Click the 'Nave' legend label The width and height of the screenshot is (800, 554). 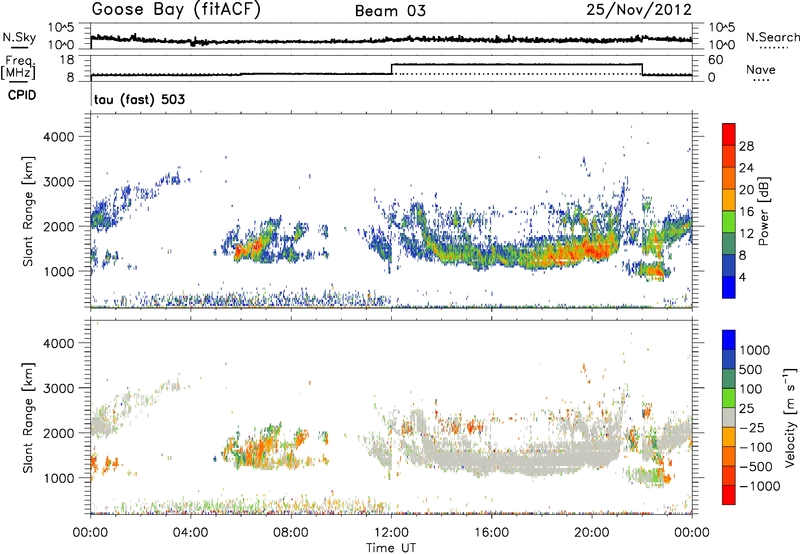tap(761, 69)
